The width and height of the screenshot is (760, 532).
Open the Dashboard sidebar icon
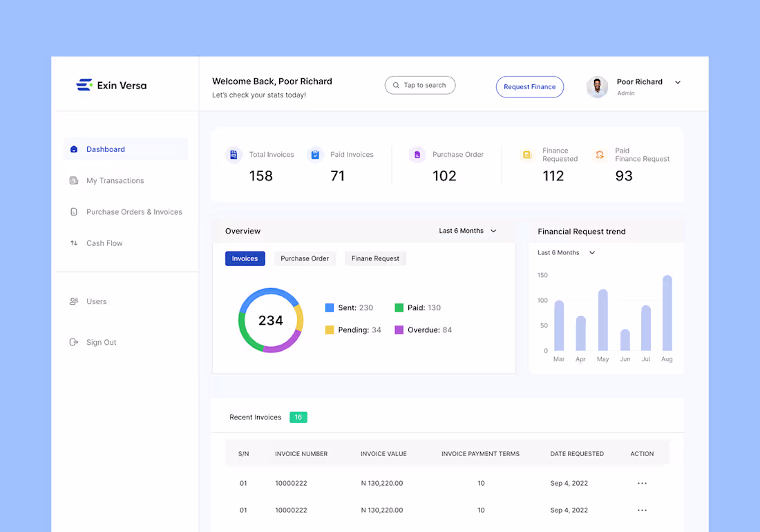pyautogui.click(x=75, y=149)
